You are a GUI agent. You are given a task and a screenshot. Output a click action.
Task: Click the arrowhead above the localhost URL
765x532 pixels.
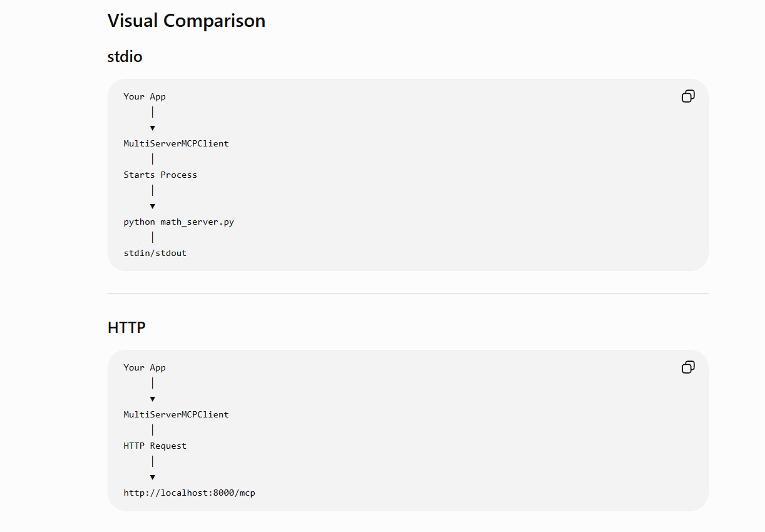click(x=152, y=477)
